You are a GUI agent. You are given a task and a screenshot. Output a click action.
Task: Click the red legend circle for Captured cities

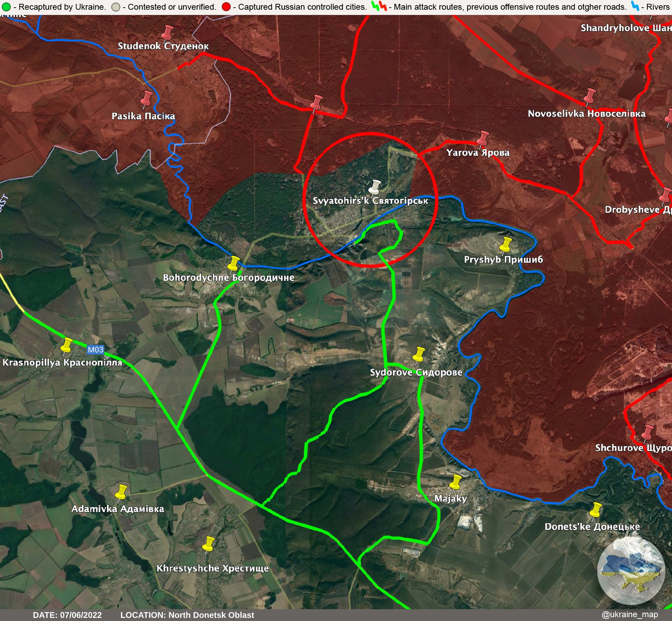226,7
